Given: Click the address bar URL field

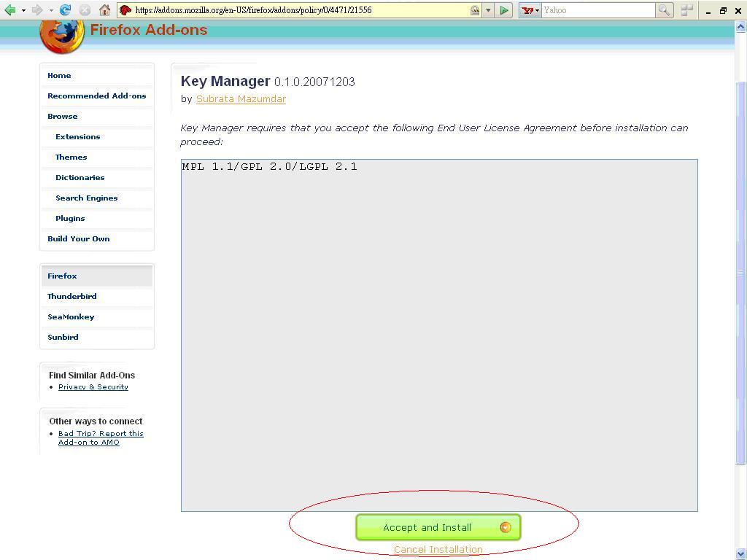Looking at the screenshot, I should [x=300, y=10].
